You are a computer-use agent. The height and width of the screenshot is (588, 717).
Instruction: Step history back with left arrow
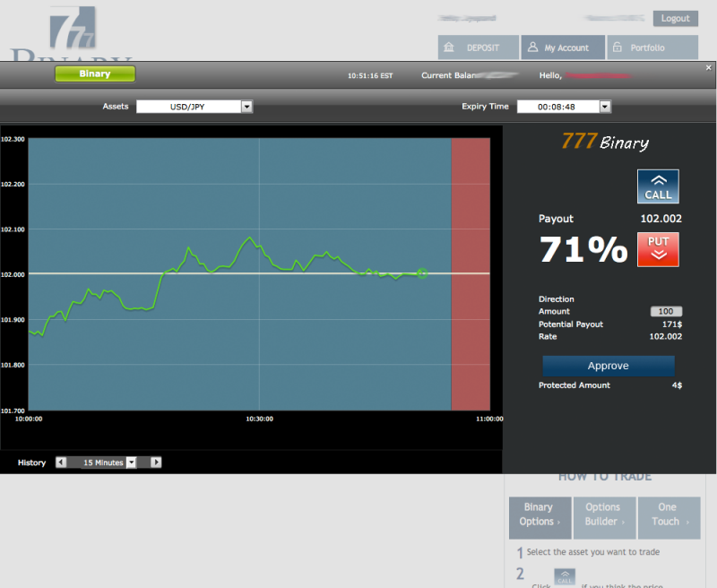[61, 463]
